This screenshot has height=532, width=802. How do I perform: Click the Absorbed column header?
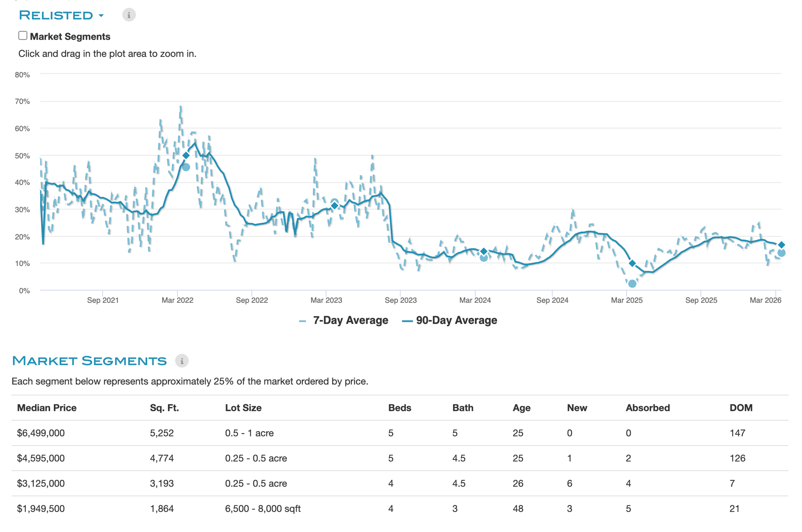click(647, 408)
